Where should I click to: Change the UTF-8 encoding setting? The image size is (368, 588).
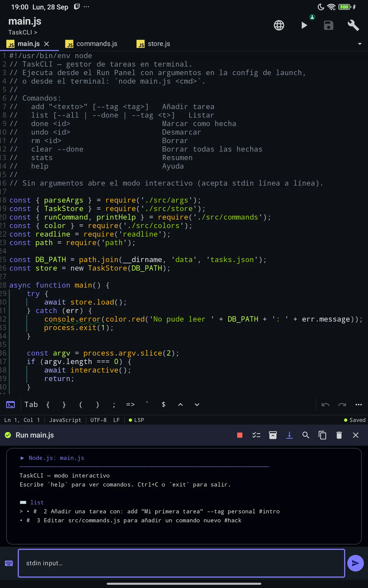tap(98, 420)
